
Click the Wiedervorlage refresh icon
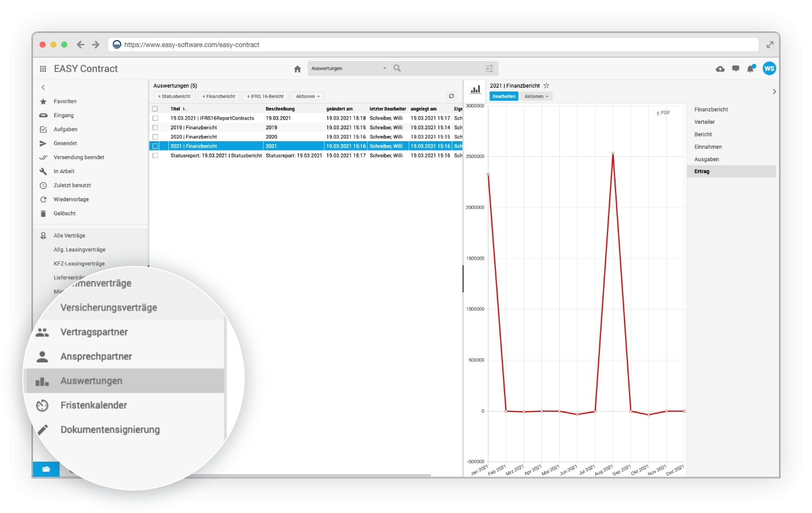click(43, 199)
